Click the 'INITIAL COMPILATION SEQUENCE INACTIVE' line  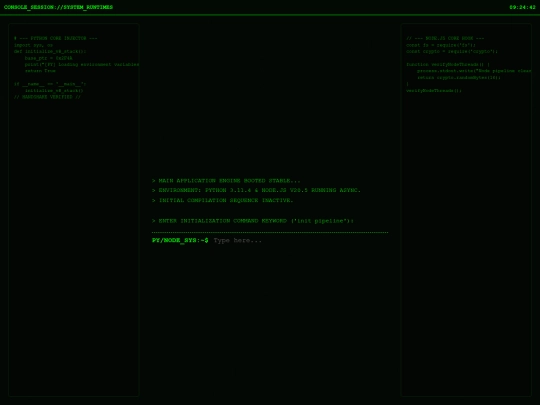pyautogui.click(x=222, y=200)
